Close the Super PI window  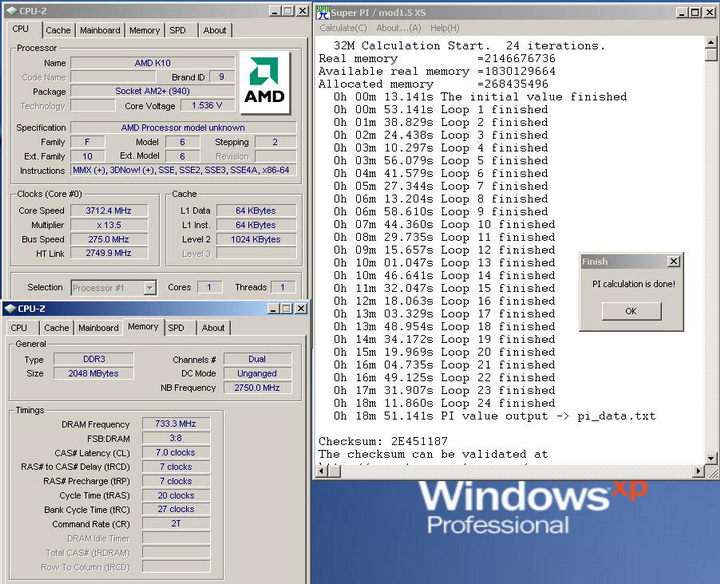pos(709,12)
